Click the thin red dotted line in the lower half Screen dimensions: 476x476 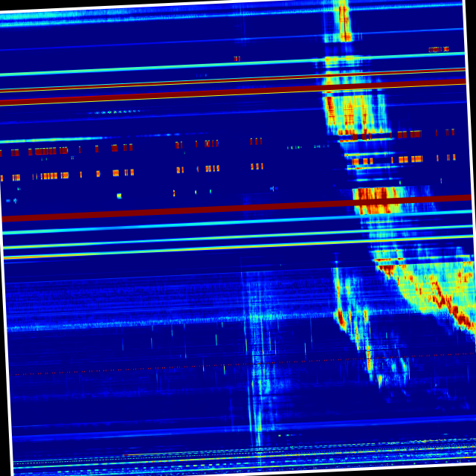tap(223, 364)
